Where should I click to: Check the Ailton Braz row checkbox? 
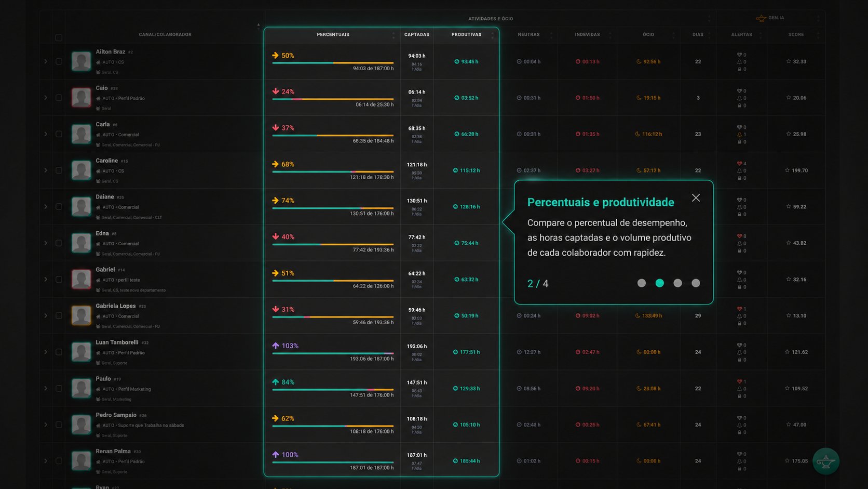59,61
